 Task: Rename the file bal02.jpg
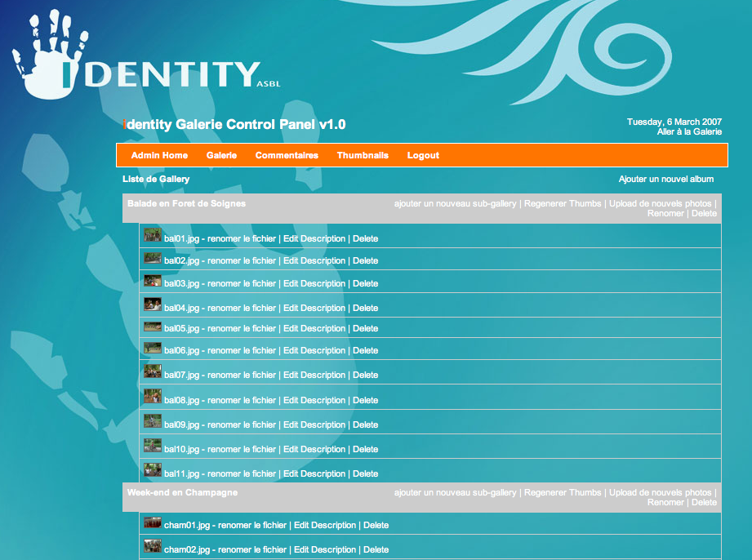pos(242,260)
